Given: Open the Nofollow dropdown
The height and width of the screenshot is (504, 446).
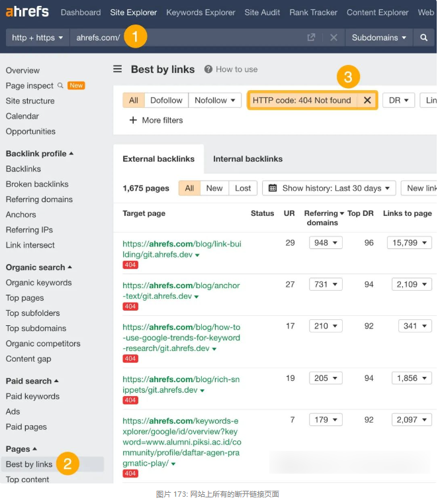Looking at the screenshot, I should pos(215,100).
